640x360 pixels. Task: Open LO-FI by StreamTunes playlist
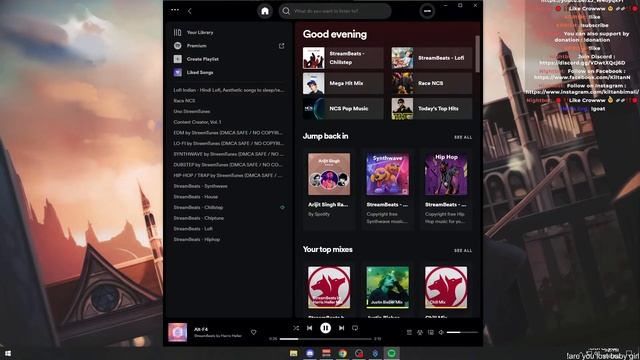pyautogui.click(x=228, y=143)
